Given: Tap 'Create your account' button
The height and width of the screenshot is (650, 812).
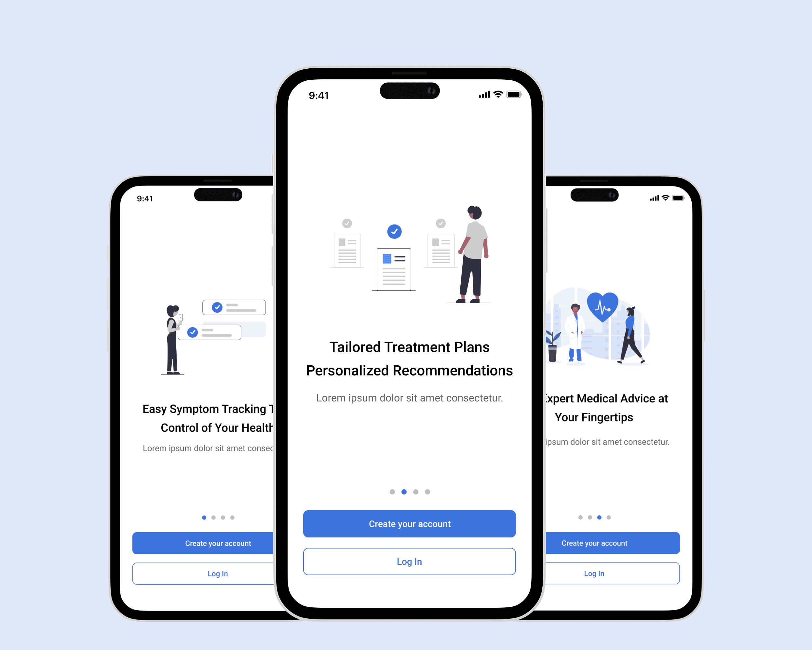Looking at the screenshot, I should coord(409,524).
